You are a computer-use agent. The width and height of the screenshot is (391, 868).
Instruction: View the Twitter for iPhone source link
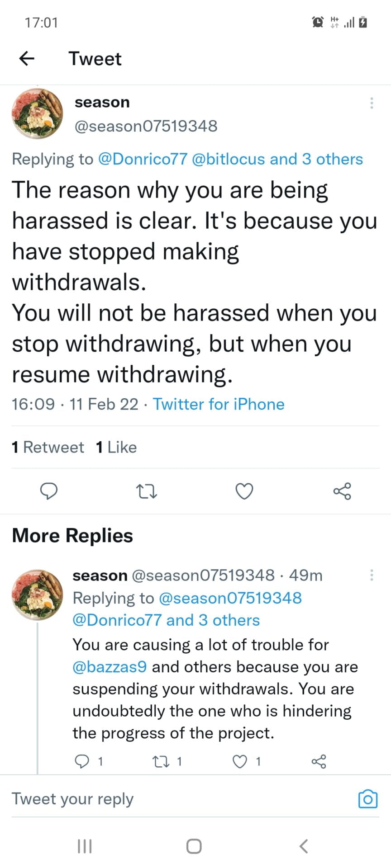pos(219,404)
